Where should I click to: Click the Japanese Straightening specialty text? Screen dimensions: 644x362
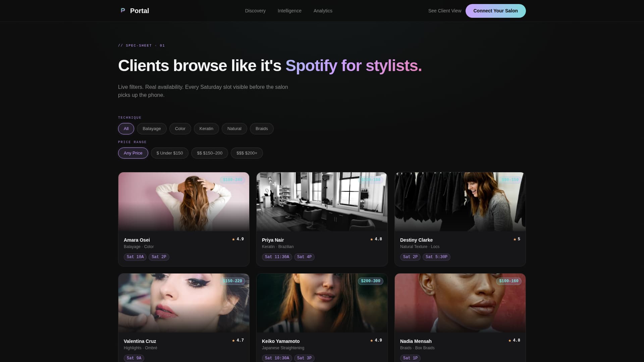[x=283, y=348]
